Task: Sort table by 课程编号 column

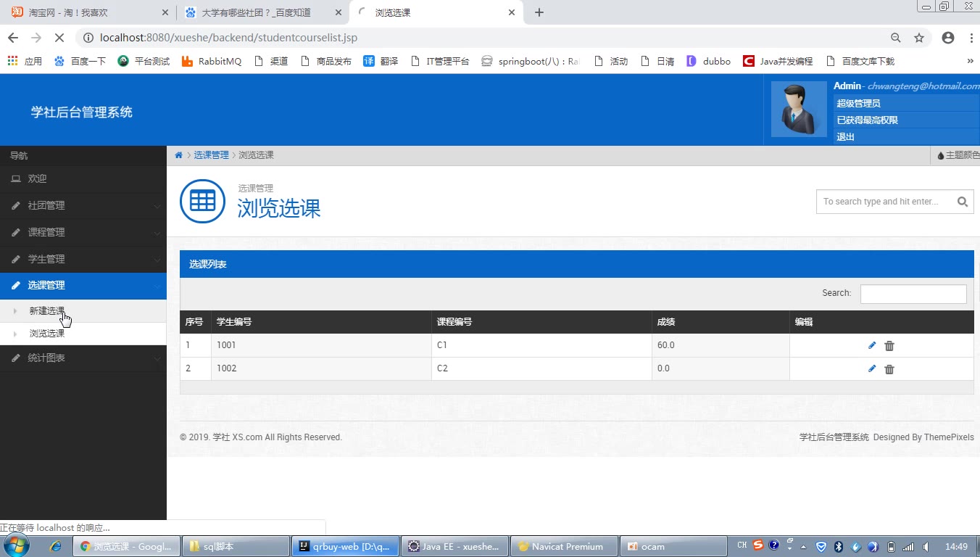Action: 541,322
